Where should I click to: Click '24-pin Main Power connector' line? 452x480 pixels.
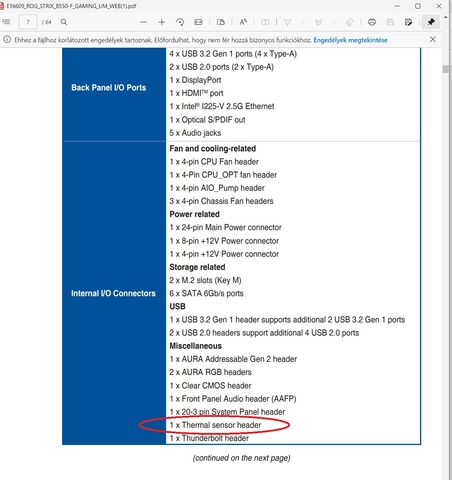point(226,227)
